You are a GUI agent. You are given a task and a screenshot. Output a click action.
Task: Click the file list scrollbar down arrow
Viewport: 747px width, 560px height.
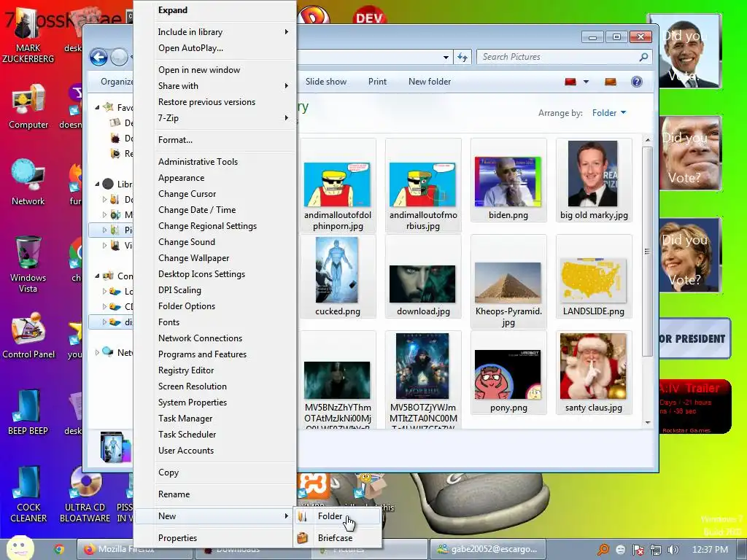(648, 422)
